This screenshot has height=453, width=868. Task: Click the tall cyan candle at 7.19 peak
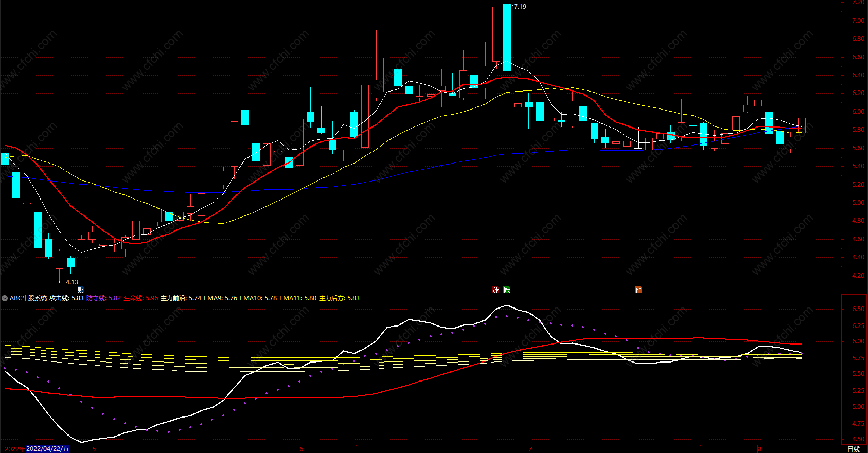(x=507, y=38)
